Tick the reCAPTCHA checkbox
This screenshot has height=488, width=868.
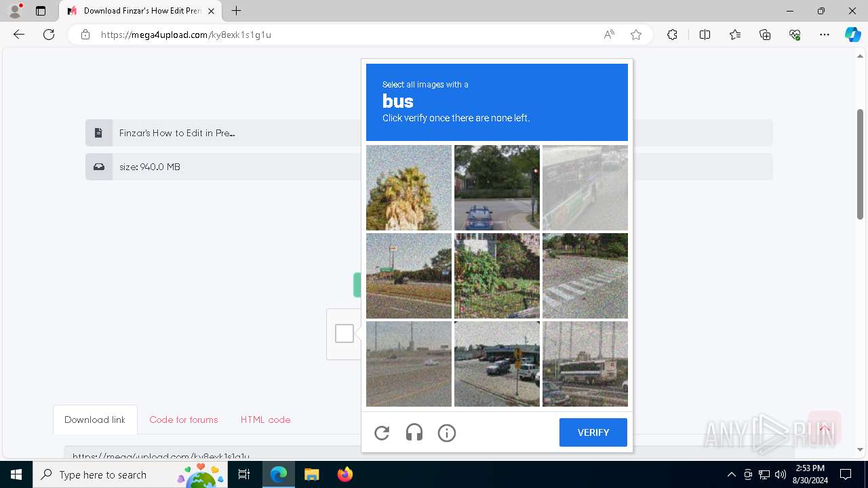tap(344, 333)
